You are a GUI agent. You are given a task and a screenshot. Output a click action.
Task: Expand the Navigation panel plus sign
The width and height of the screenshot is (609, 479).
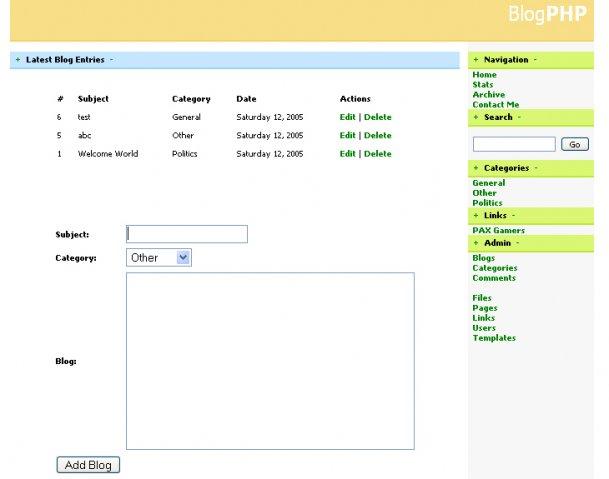point(476,60)
